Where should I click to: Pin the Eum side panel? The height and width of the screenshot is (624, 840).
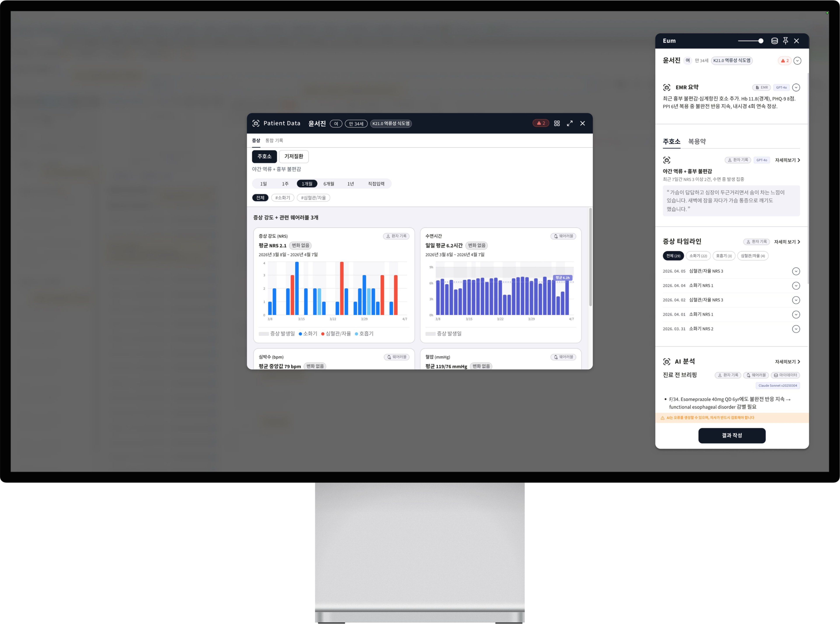(786, 41)
